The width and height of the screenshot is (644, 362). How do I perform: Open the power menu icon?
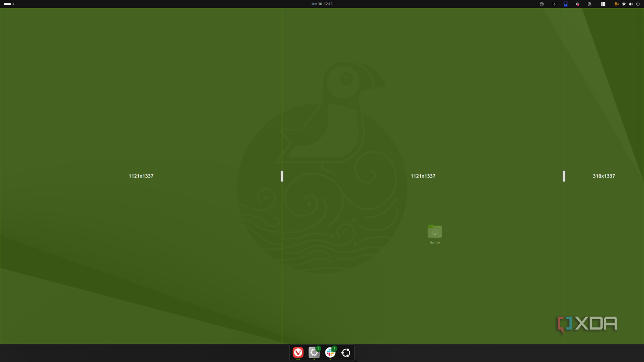click(x=638, y=4)
